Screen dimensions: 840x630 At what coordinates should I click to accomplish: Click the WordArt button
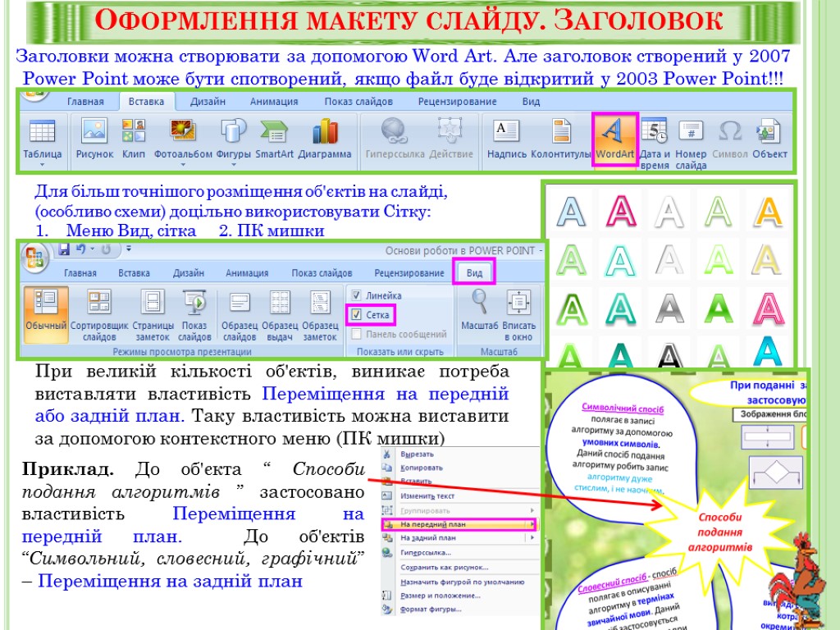[x=614, y=139]
